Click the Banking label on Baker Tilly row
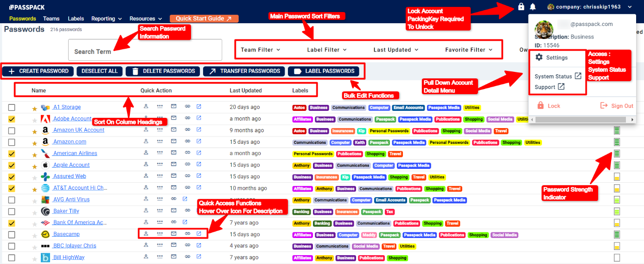 pos(301,212)
